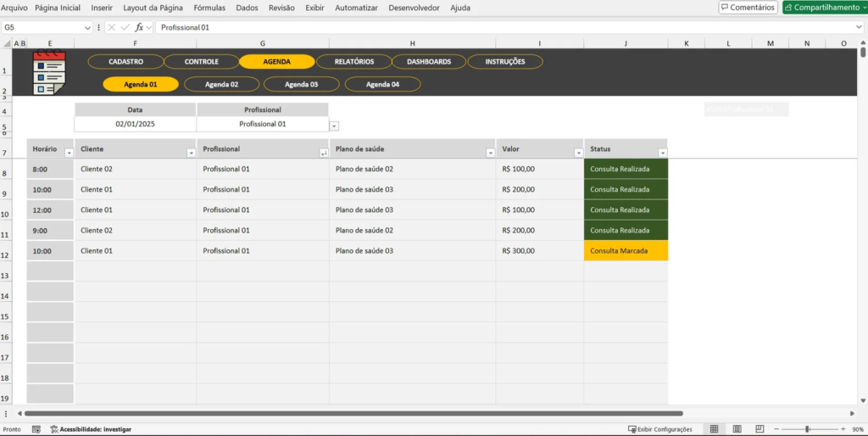Screen dimensions: 868x436
Task: Switch to Normal view in status bar
Action: click(714, 429)
